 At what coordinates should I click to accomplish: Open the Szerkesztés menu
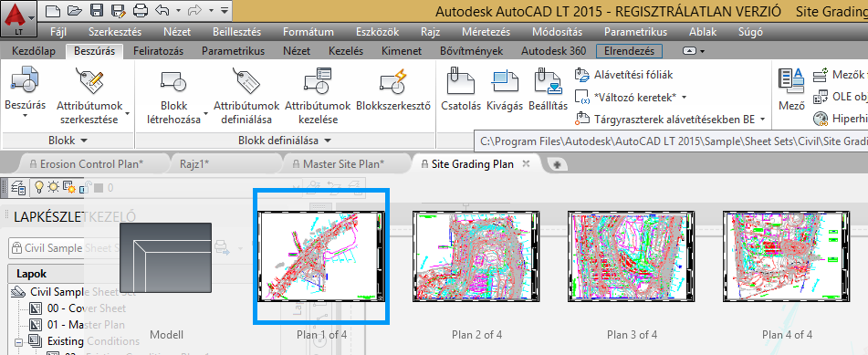pos(115,32)
